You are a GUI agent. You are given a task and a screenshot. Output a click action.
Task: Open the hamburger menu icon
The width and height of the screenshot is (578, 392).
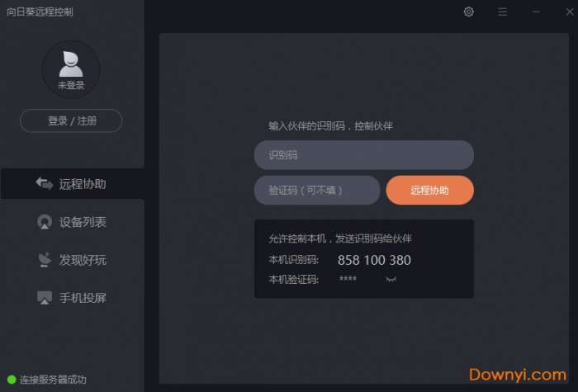[502, 12]
